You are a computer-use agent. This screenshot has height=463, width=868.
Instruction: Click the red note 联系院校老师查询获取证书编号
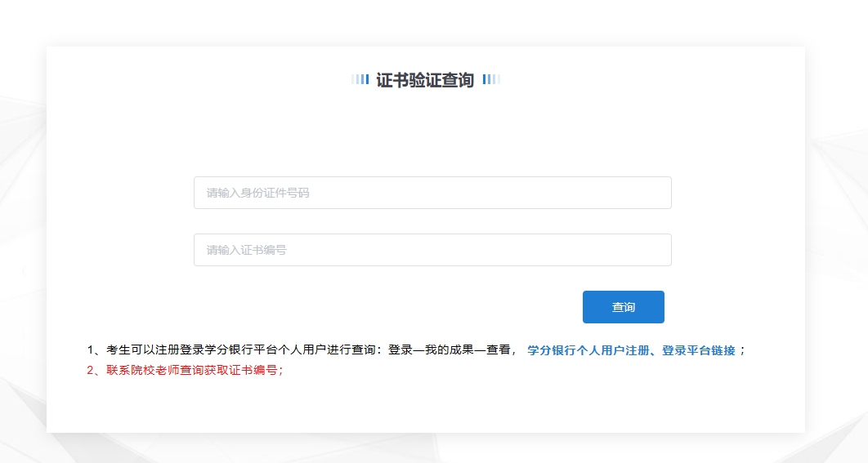(x=193, y=369)
